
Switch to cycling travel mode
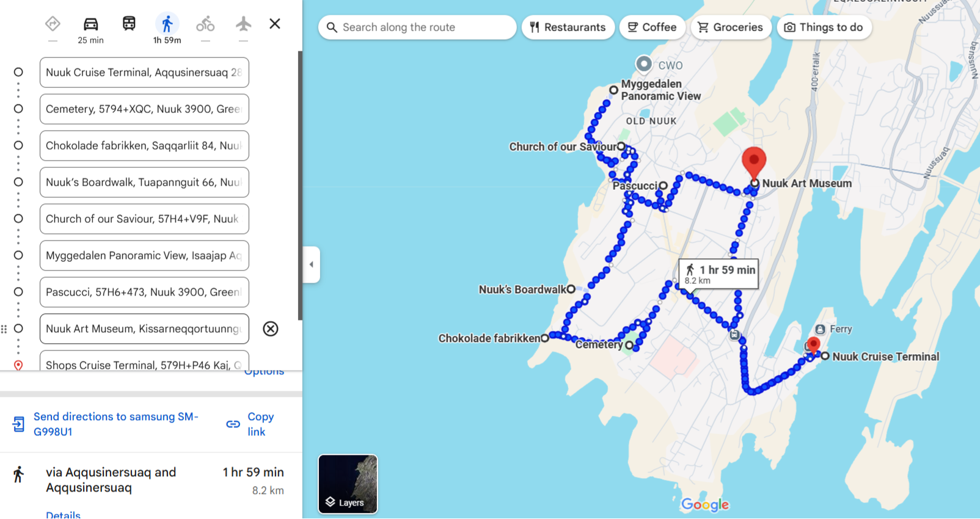[x=205, y=24]
